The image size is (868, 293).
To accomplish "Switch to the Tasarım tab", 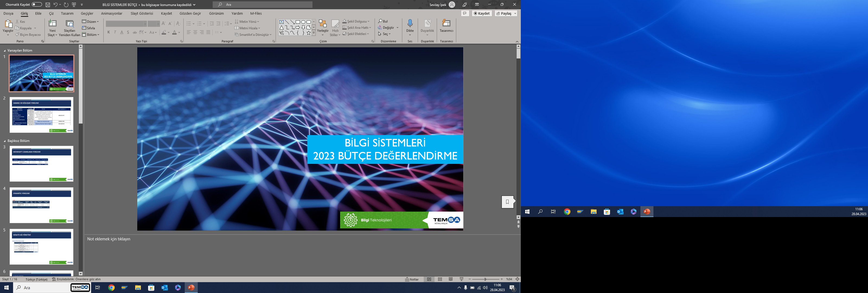I will click(67, 14).
